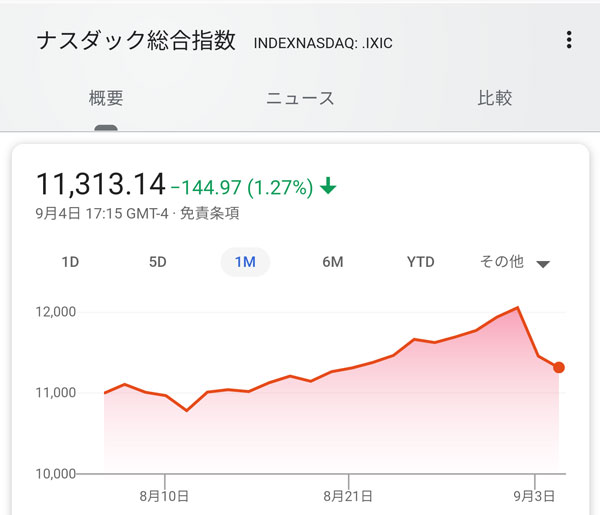Screen dimensions: 600x515
Task: Select the 5D time range
Action: point(158,262)
